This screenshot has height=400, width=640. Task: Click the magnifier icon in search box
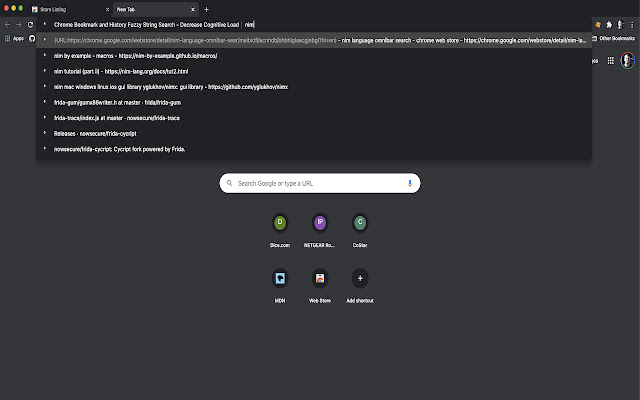(229, 183)
